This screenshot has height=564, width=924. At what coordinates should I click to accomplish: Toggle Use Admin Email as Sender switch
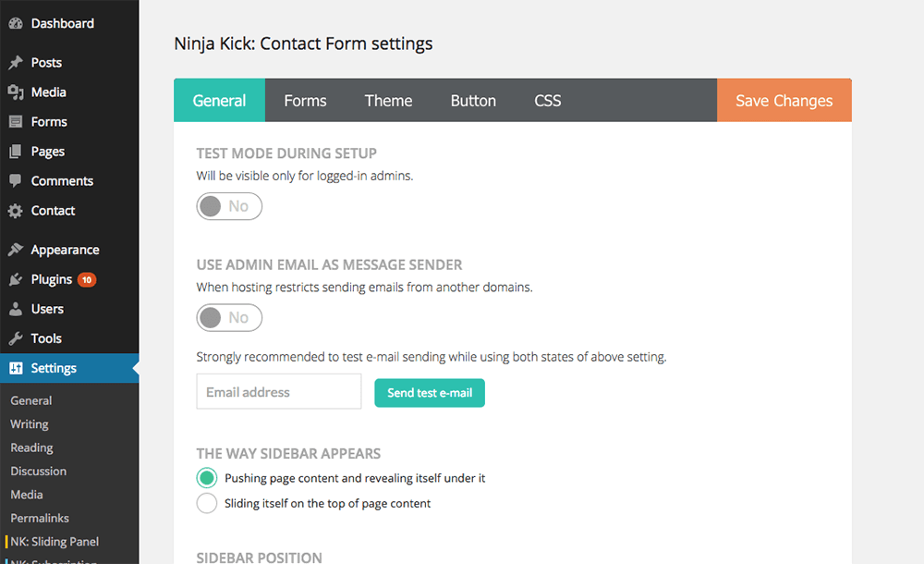tap(229, 317)
